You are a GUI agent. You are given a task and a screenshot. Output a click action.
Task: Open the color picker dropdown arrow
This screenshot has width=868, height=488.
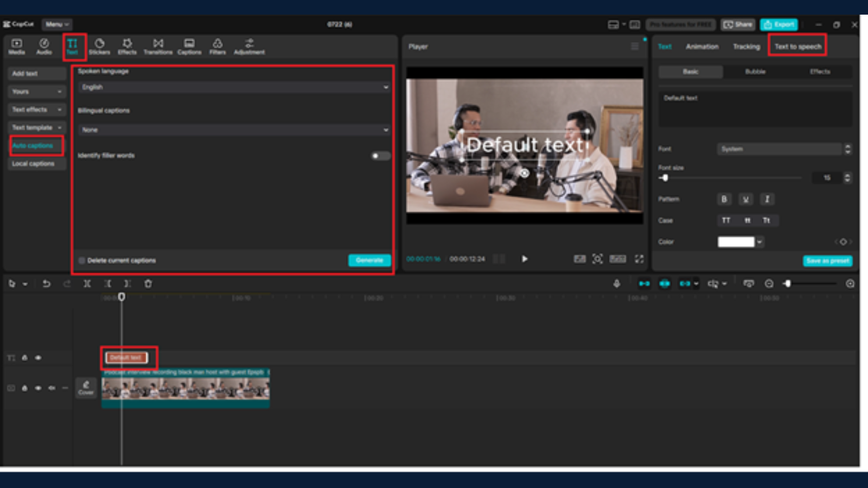[x=759, y=242]
